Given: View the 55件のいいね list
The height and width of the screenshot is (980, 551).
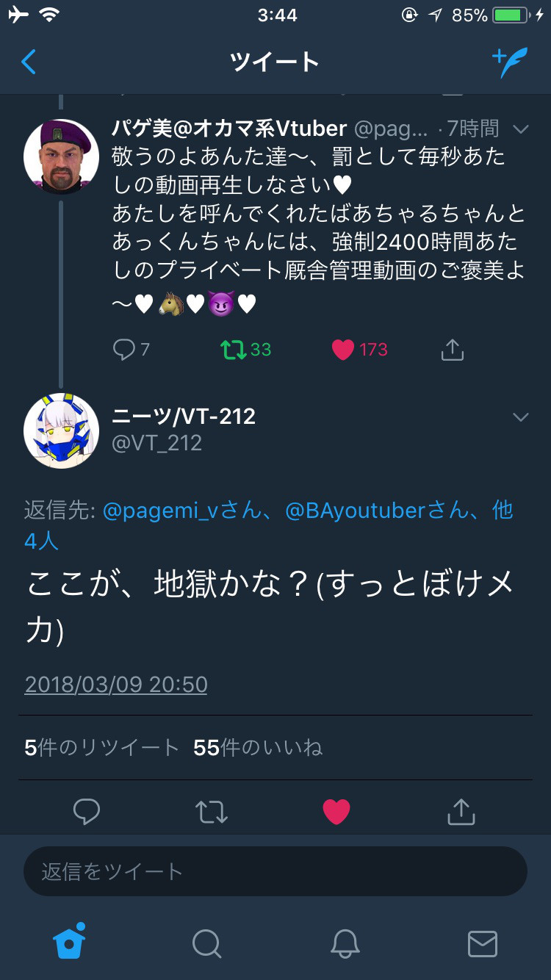Looking at the screenshot, I should (x=258, y=748).
